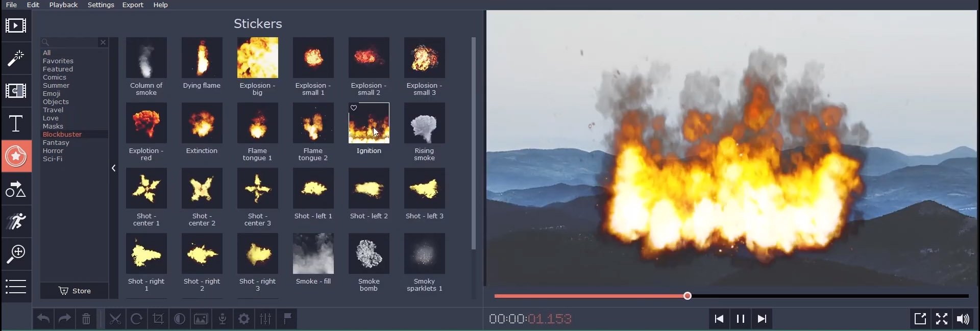Mute the preview volume speaker
Image resolution: width=980 pixels, height=331 pixels.
963,319
